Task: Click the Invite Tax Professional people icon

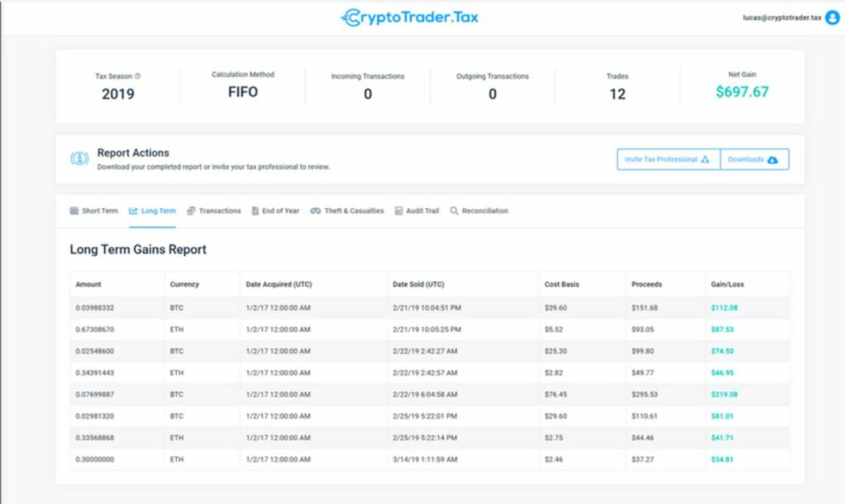Action: (x=706, y=159)
